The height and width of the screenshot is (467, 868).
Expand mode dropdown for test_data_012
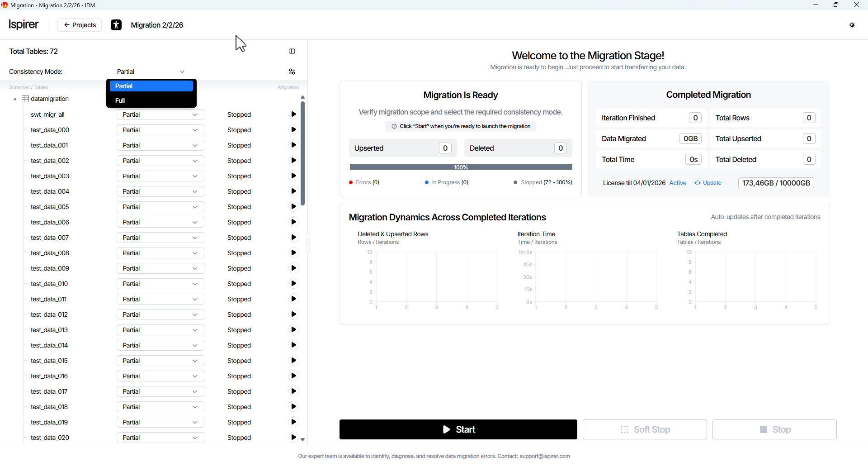pos(160,315)
